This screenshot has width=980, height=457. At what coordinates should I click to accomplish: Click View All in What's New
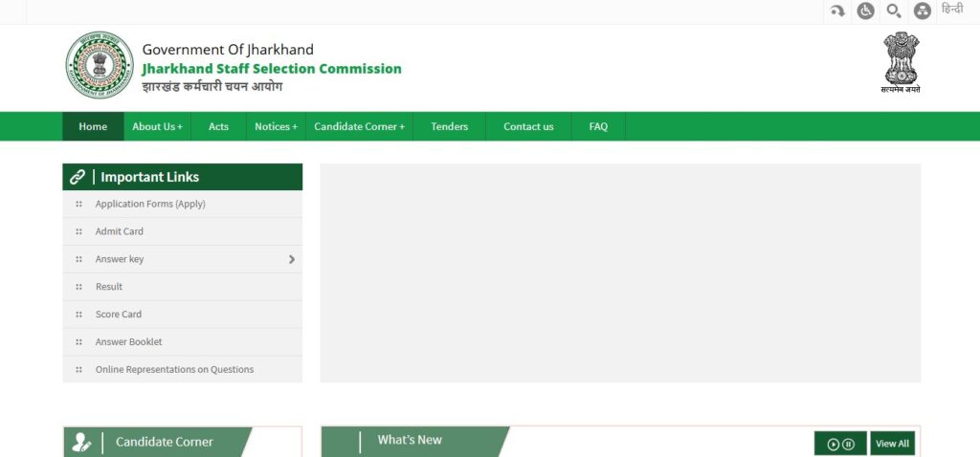point(893,444)
